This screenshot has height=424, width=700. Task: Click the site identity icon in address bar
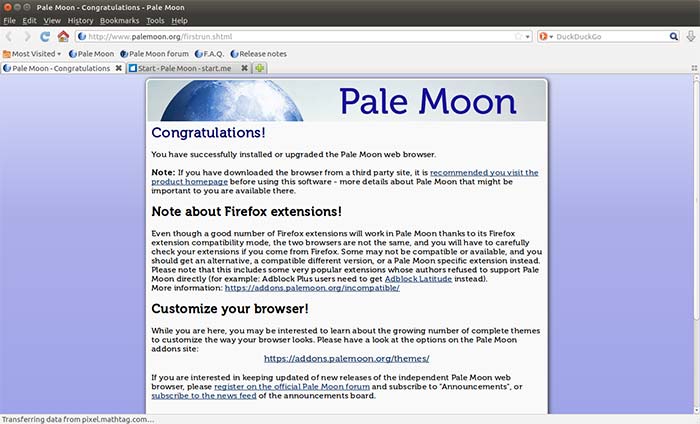(x=82, y=37)
